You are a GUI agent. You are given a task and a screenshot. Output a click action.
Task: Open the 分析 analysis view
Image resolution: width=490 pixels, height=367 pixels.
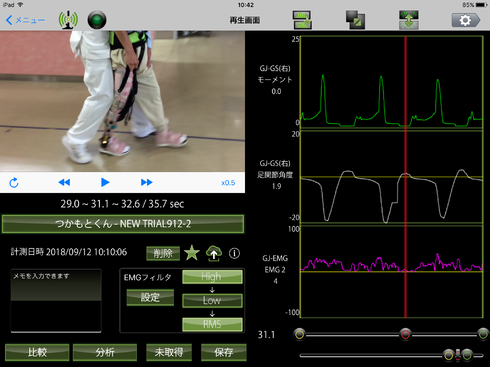tap(105, 352)
